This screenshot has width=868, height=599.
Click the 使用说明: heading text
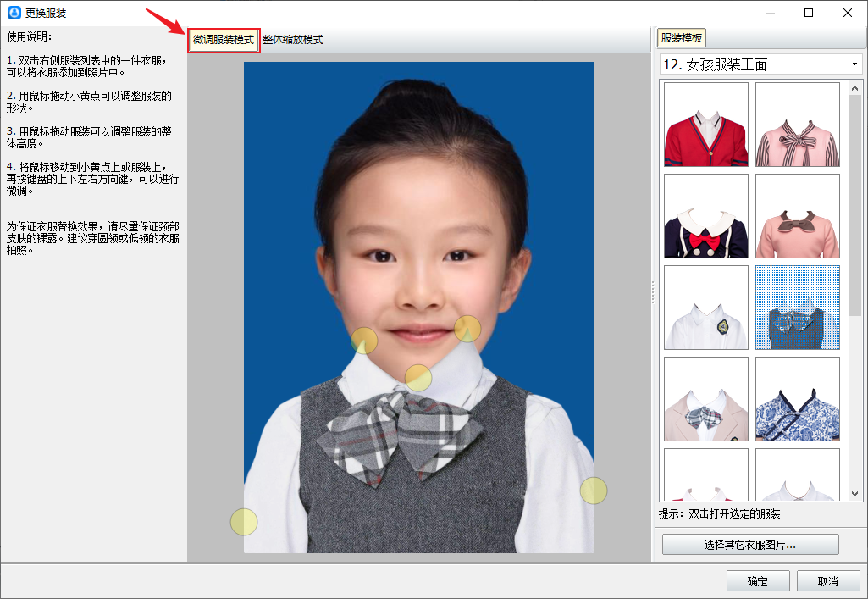pos(30,36)
